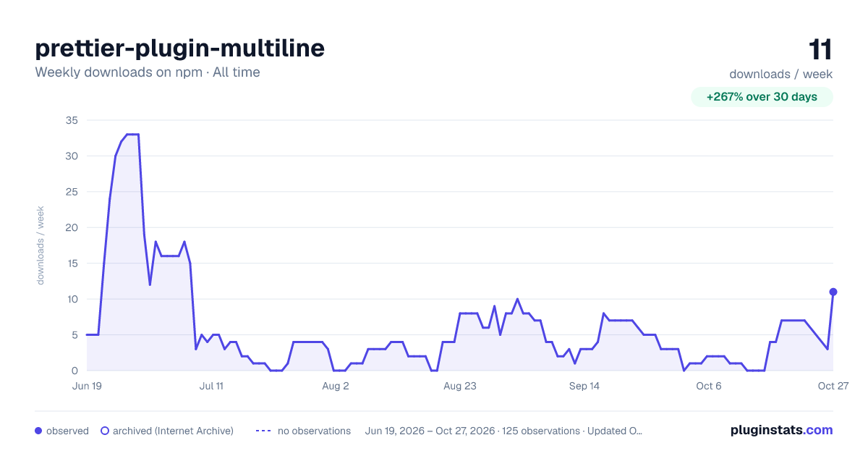
Task: Click the date range and observations summary text
Action: 504,431
